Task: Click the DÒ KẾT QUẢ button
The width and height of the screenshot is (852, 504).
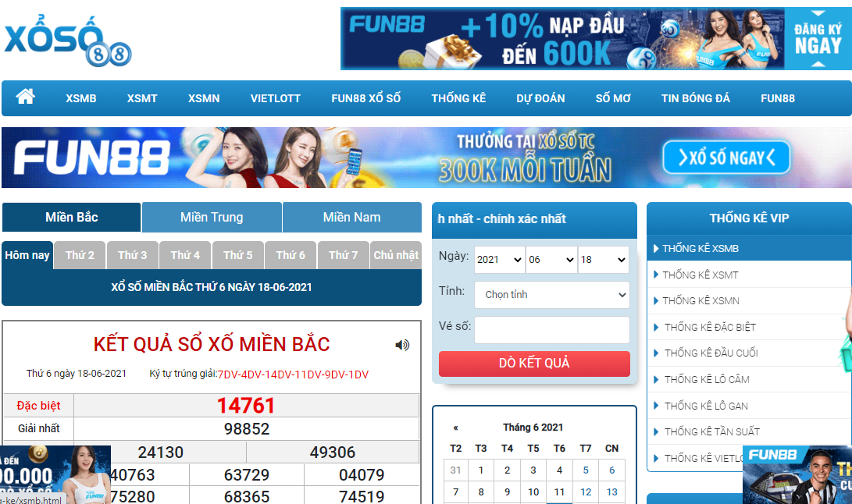Action: click(534, 364)
